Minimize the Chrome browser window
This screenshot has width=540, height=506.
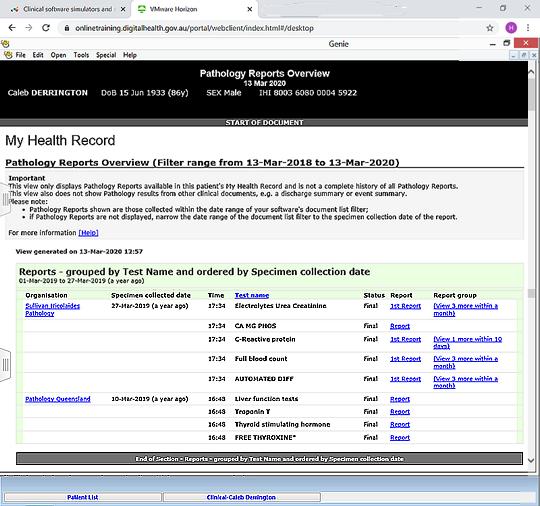(x=478, y=7)
